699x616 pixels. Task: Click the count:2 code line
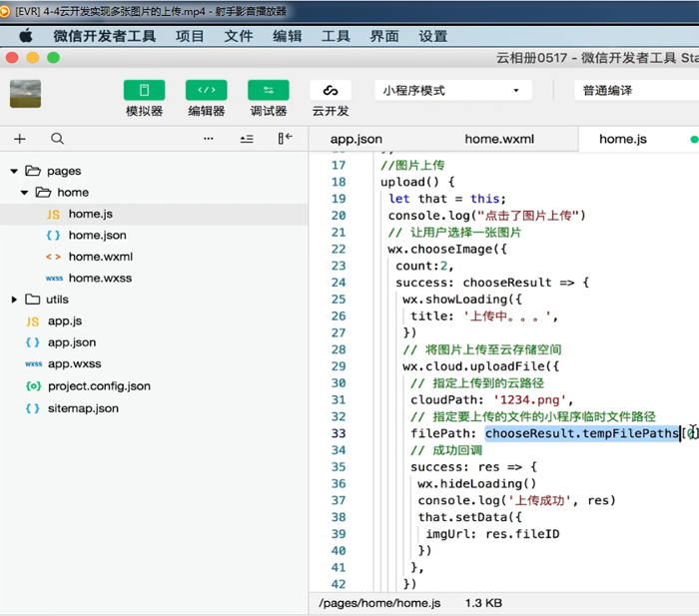click(x=424, y=266)
